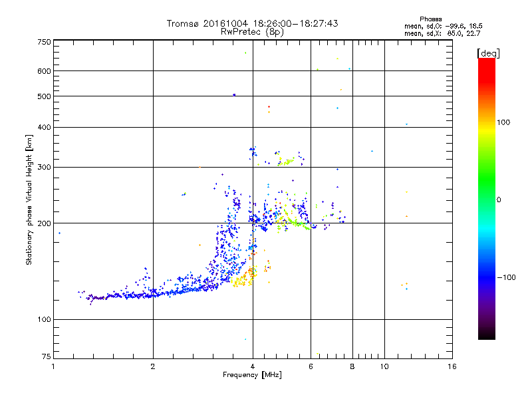Click the colorbar label '0'
Image resolution: width=532 pixels, height=399 pixels.
[x=499, y=200]
